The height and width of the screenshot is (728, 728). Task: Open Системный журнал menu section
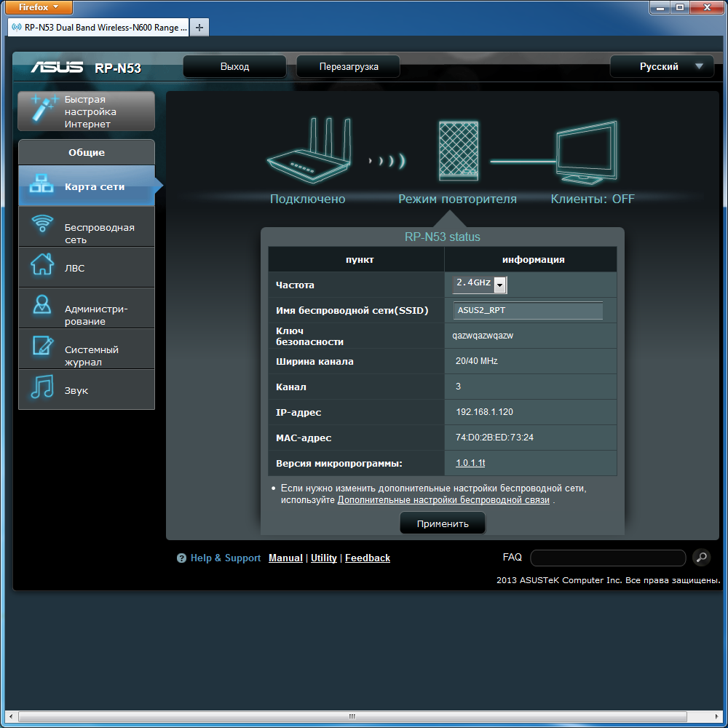[87, 349]
